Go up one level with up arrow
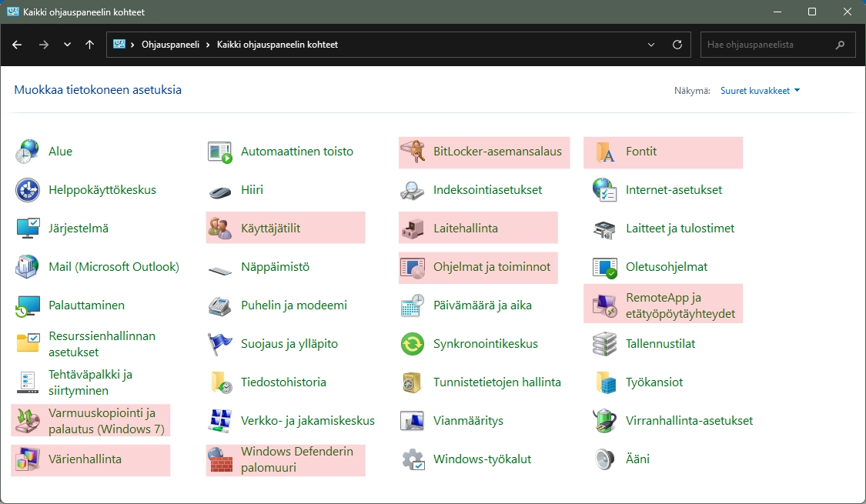Viewport: 866px width, 504px height. click(90, 45)
